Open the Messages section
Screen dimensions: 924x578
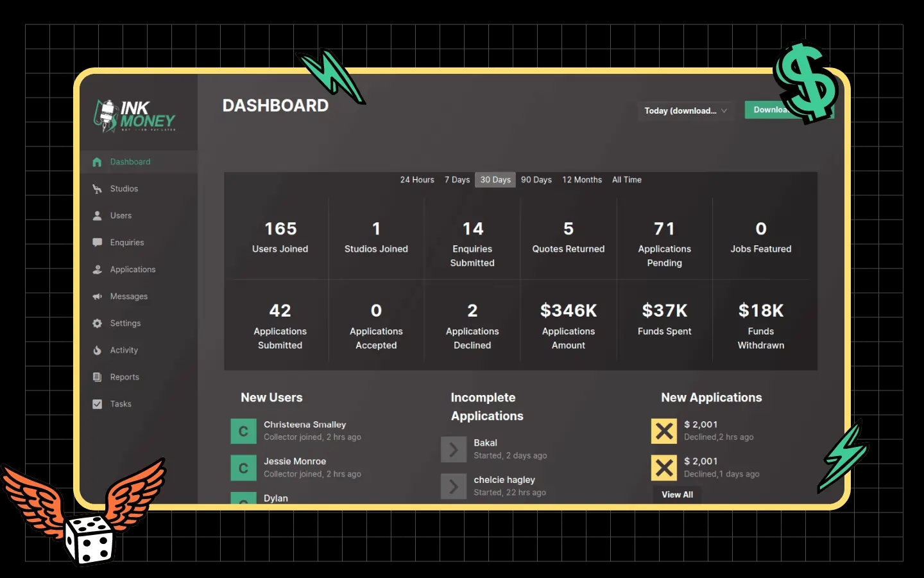129,297
